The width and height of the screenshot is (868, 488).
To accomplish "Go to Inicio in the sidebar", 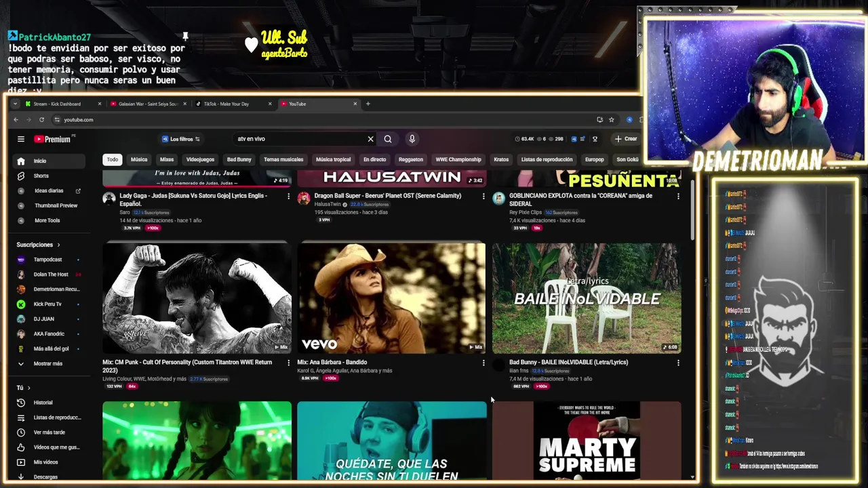I will (x=48, y=161).
